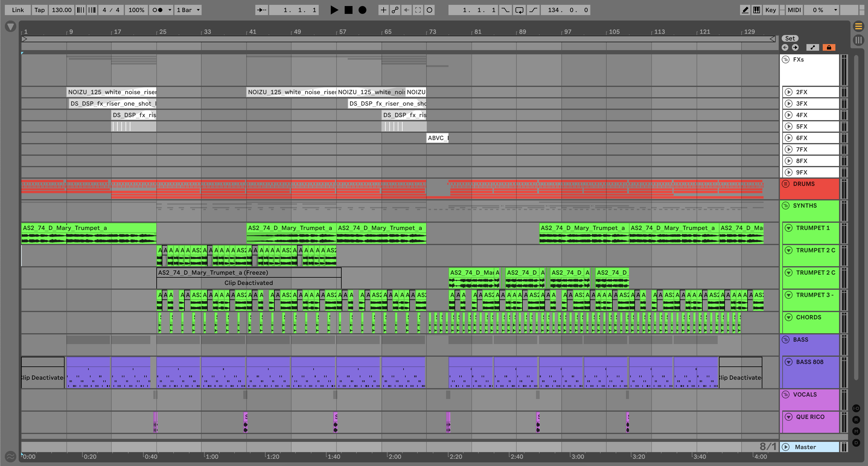Screen dimensions: 868x466
Task: Enable the Follow playback arrow button
Action: (x=261, y=10)
